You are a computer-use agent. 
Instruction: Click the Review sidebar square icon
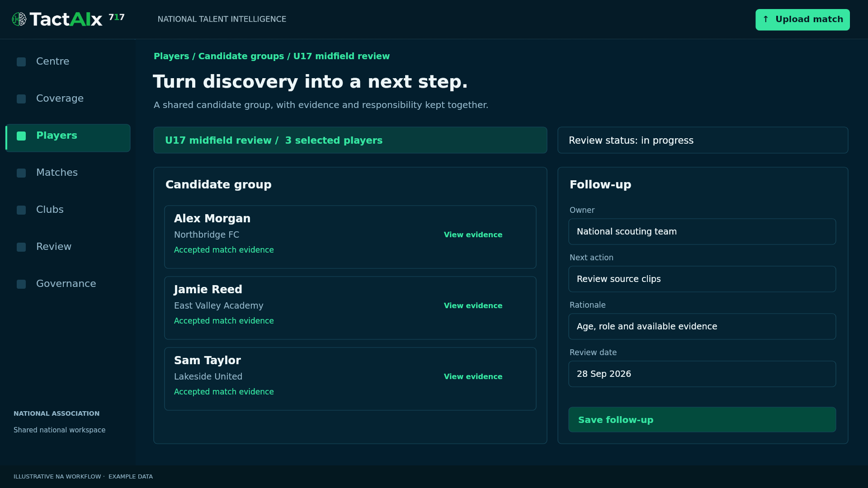21,247
